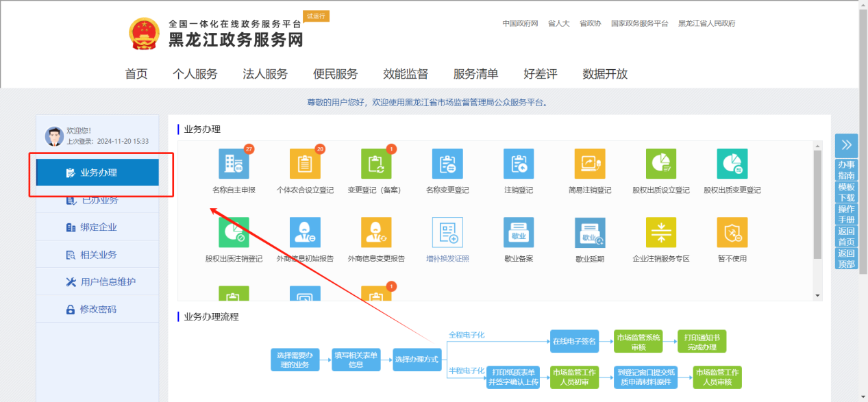Viewport: 868px width, 402px height.
Task: Open the 名称变更登记 icon
Action: 447,164
